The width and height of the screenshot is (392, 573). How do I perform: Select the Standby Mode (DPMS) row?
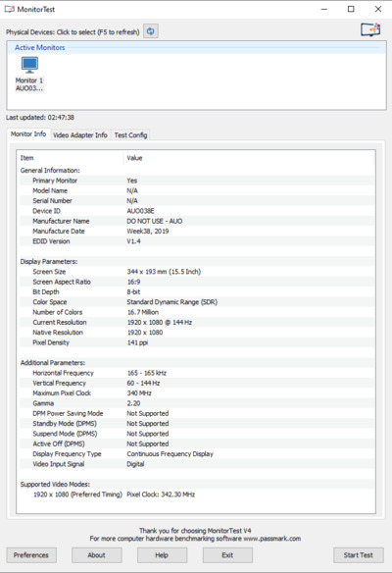(196, 424)
